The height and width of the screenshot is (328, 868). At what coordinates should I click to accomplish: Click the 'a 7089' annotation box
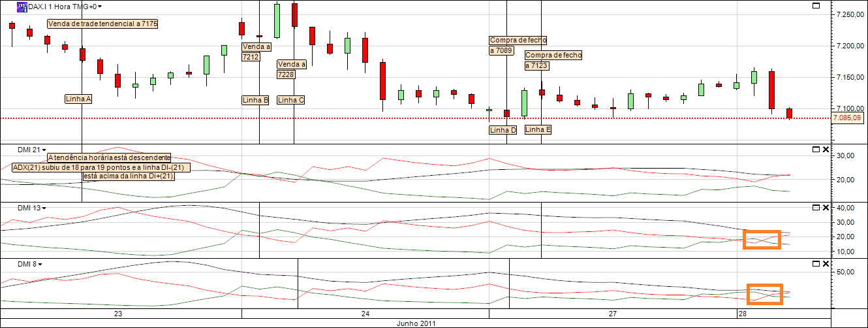pyautogui.click(x=501, y=50)
